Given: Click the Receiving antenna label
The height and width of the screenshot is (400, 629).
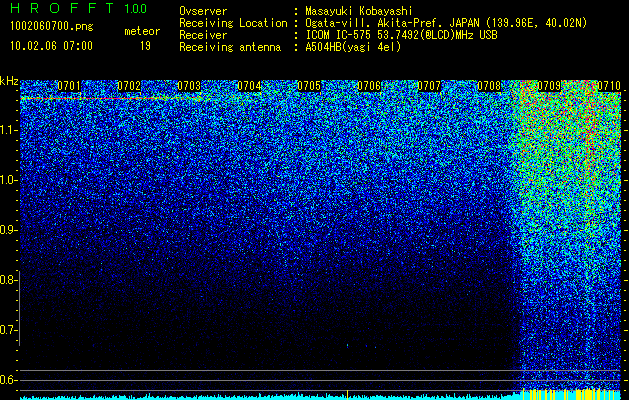Looking at the screenshot, I should click(x=230, y=47).
